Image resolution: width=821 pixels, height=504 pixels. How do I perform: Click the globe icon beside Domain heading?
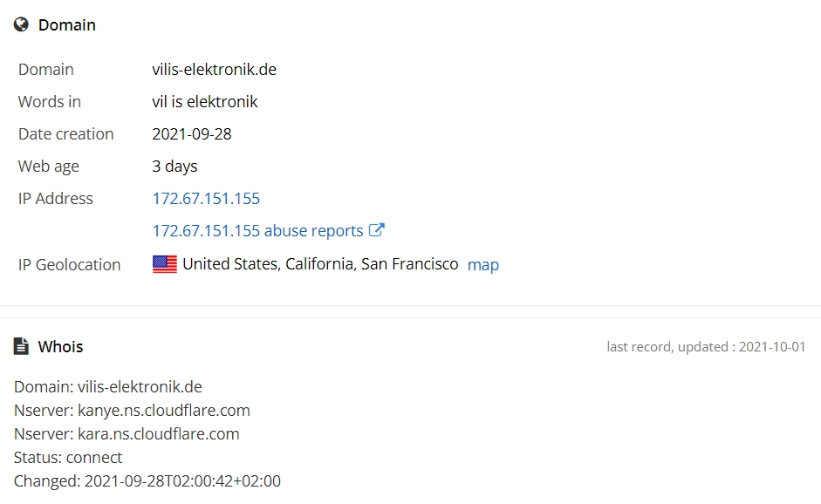point(21,24)
